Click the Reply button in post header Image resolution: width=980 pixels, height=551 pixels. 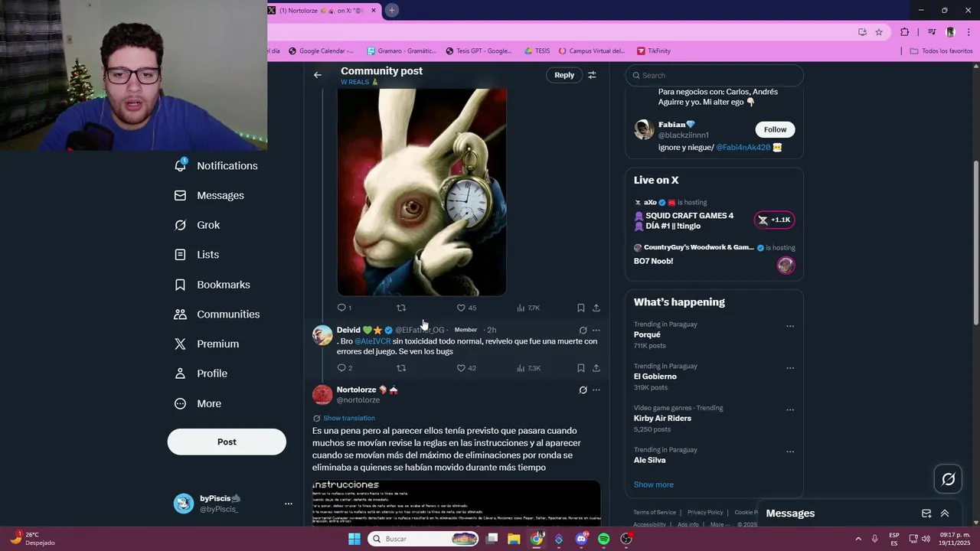pyautogui.click(x=564, y=75)
